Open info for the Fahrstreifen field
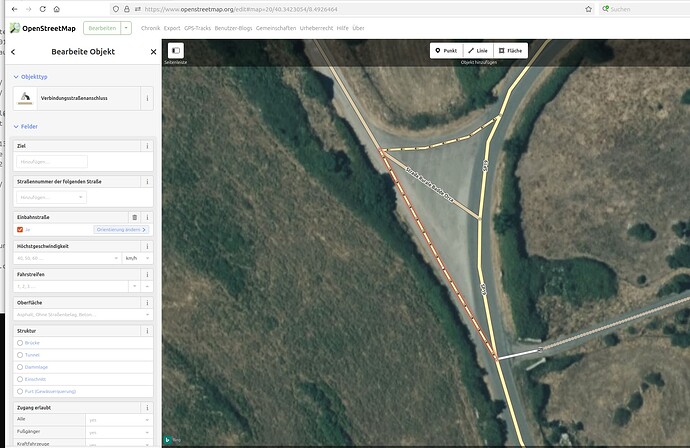This screenshot has height=448, width=690. pos(147,274)
